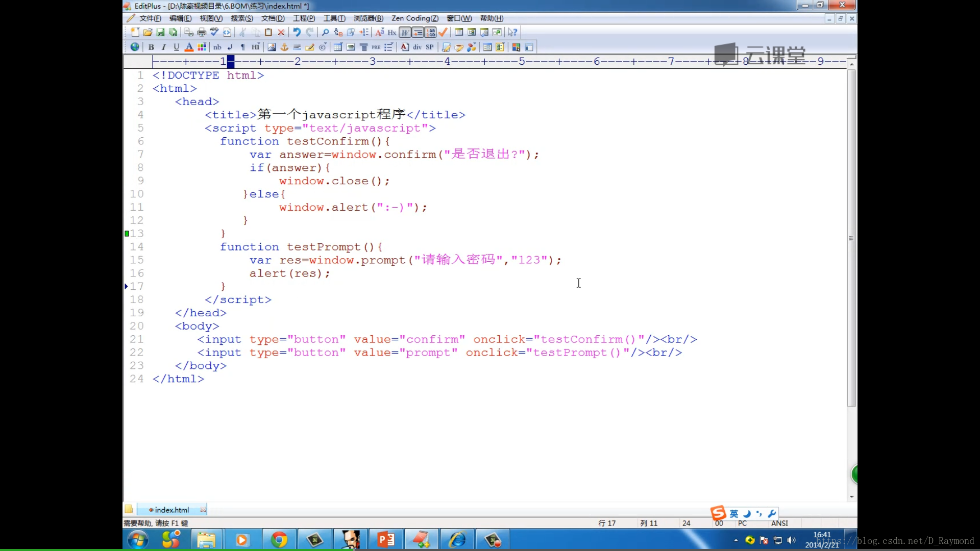Click the scissors Cut icon
The image size is (980, 551).
point(243,32)
